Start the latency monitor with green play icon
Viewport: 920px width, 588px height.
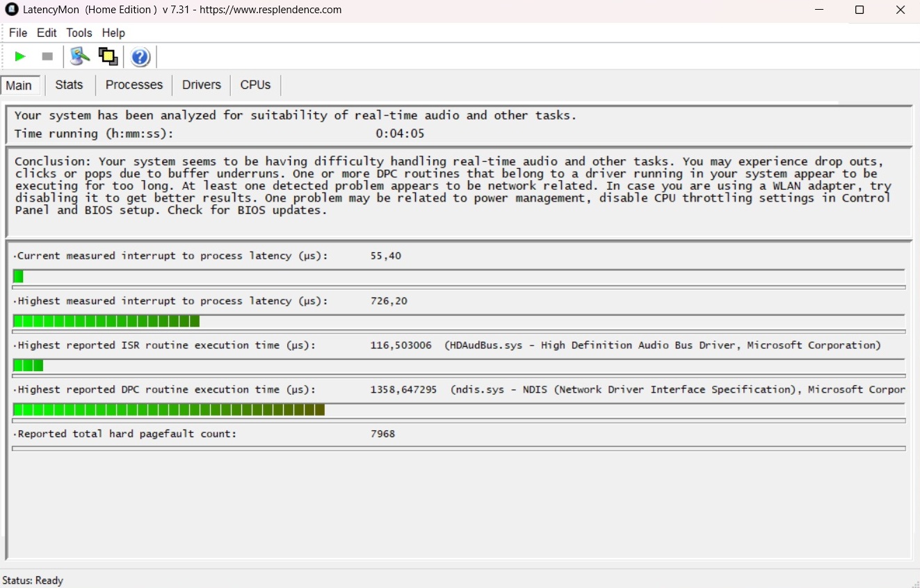[x=20, y=56]
